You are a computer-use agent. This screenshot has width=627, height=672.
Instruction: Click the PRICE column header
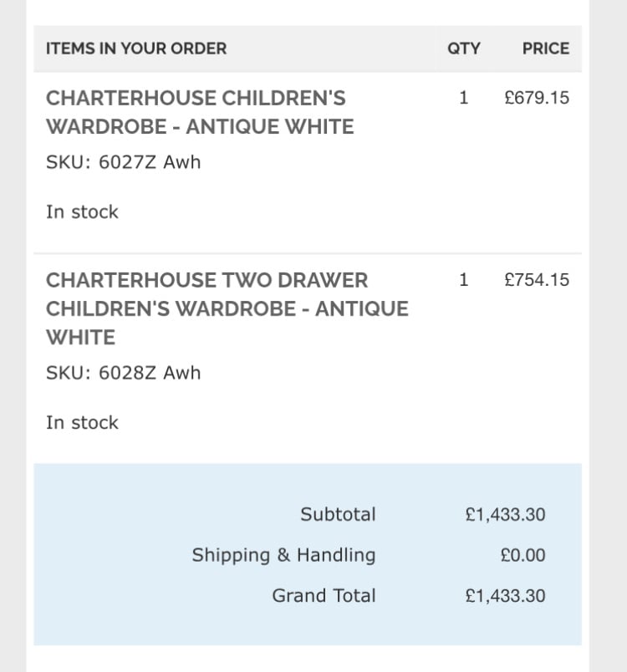(x=545, y=48)
